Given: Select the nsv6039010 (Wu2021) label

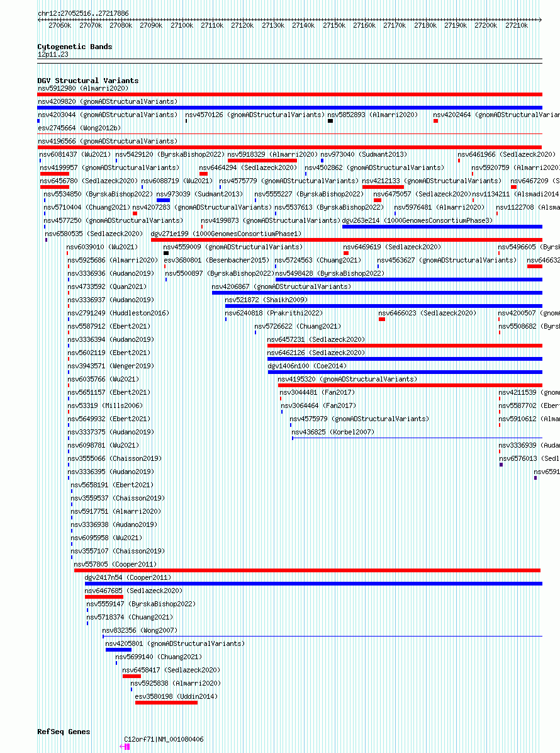Looking at the screenshot, I should [x=102, y=247].
